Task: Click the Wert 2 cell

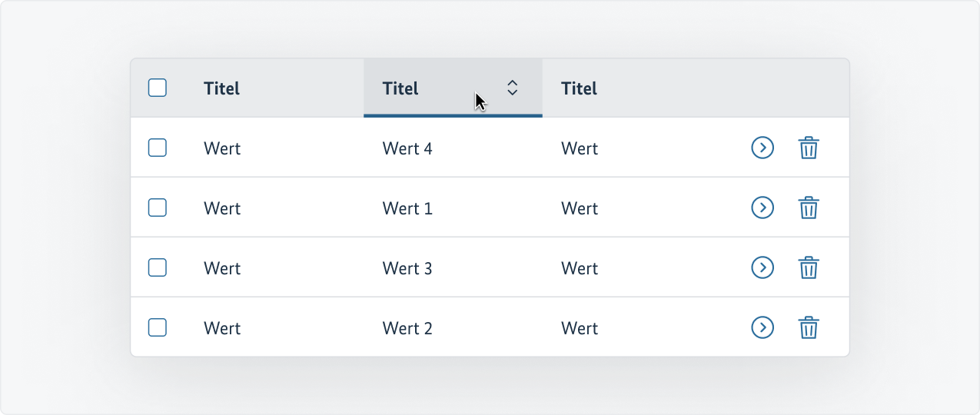Action: click(x=407, y=328)
